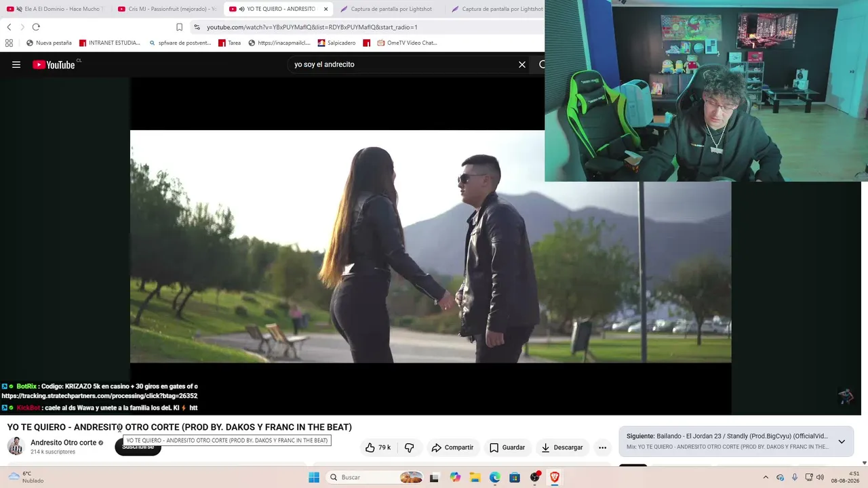Open the Salpicadero bookmark
868x488 pixels.
336,43
